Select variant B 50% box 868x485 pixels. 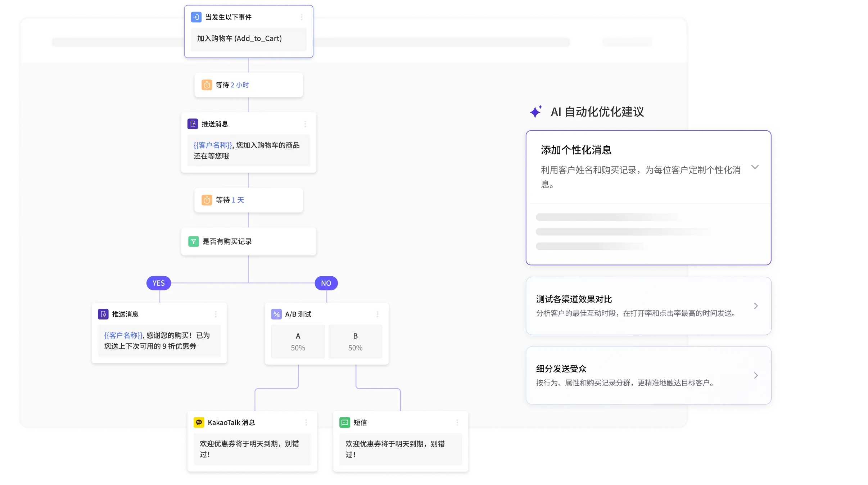coord(355,341)
